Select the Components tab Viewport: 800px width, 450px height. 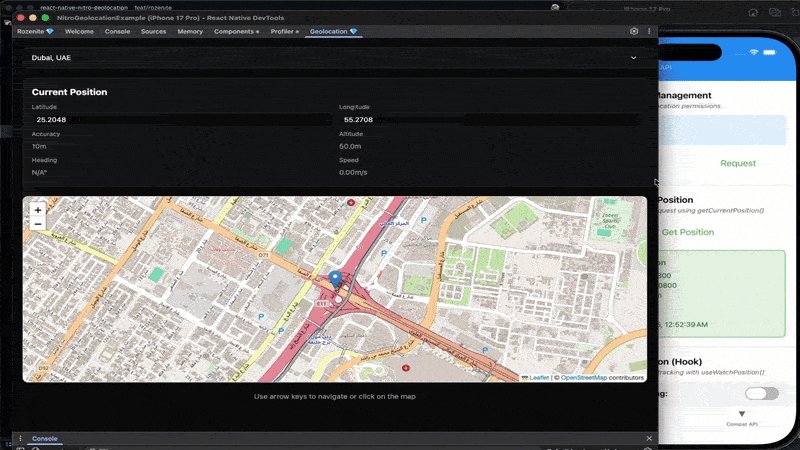[236, 32]
